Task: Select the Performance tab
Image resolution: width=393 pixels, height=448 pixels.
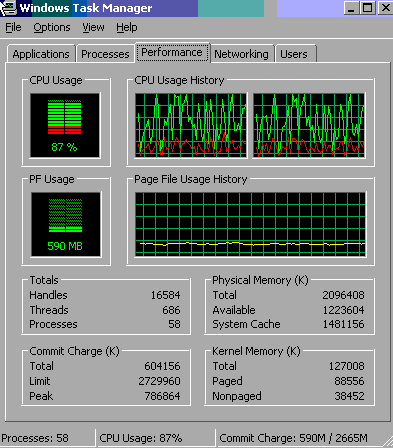Action: point(172,52)
